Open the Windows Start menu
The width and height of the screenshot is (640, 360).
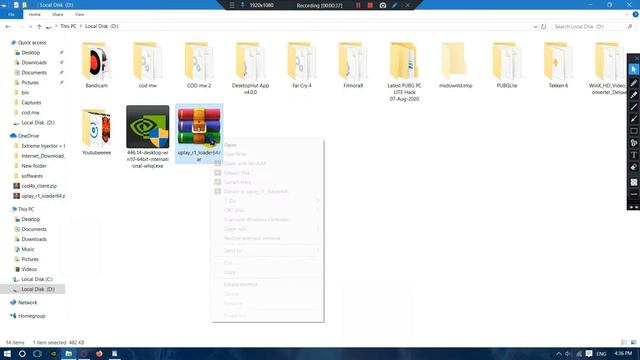pos(7,353)
